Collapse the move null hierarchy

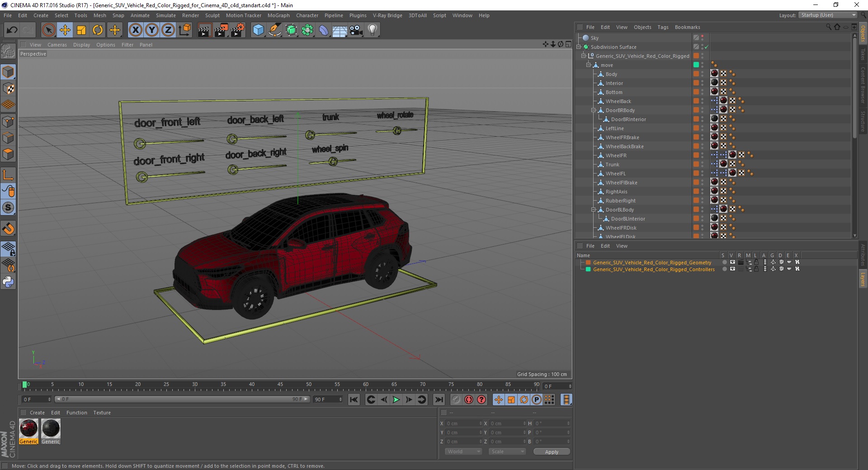click(589, 65)
